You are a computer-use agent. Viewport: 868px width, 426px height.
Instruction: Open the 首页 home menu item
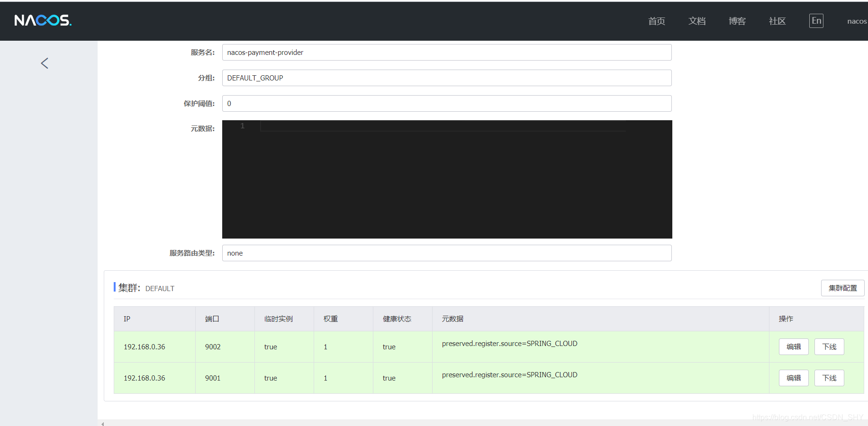657,21
